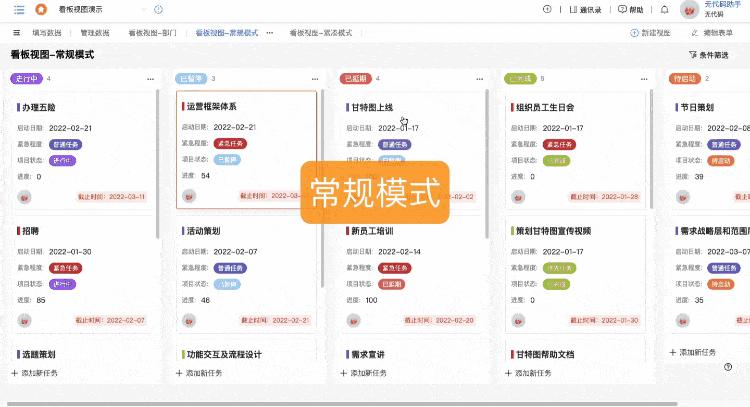Open the main list menu icon
The height and width of the screenshot is (407, 750).
click(x=19, y=9)
